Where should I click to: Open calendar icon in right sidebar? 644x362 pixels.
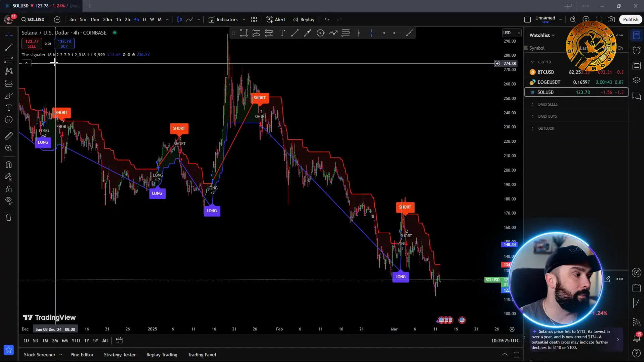click(x=636, y=288)
